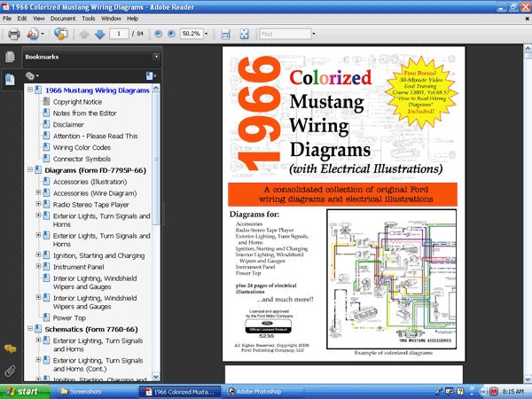Open the Document menu
Screen dimensions: 532x399
[63, 19]
